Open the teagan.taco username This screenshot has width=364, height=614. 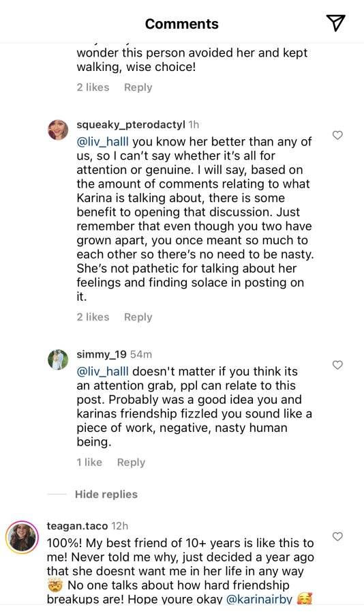(77, 525)
